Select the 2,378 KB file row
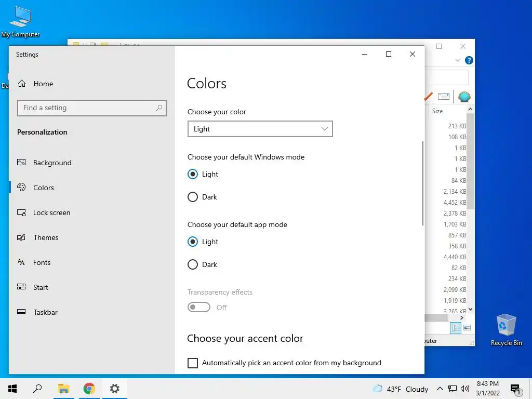Screen dimensions: 532x399 455,213
